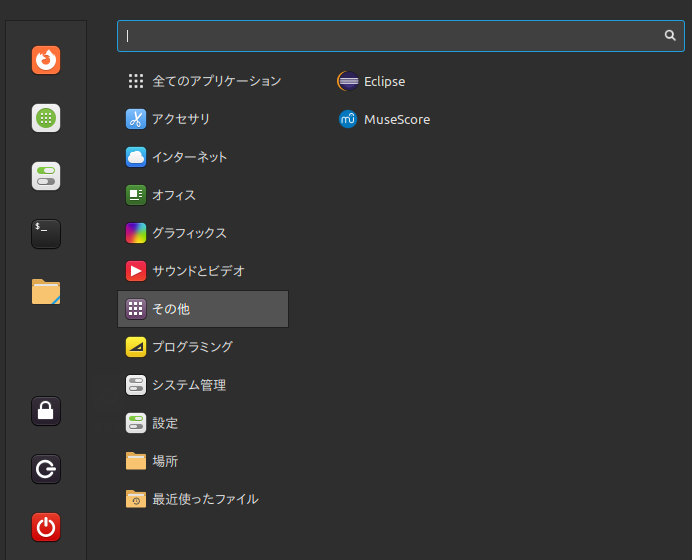This screenshot has width=692, height=560.
Task: Open the 場所 places entry
Action: [x=203, y=461]
